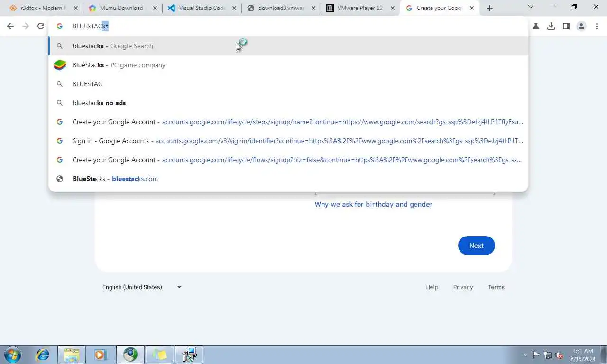This screenshot has width=607, height=364.
Task: Open the Downloads tray icon
Action: click(x=551, y=26)
